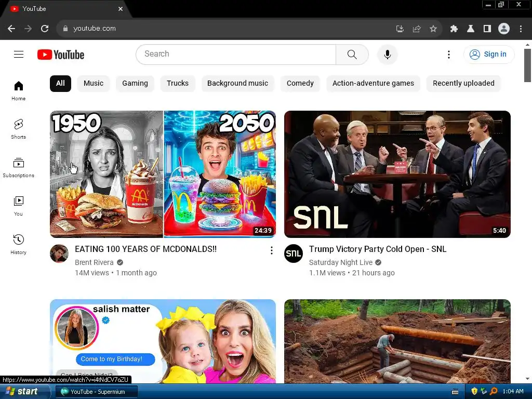The image size is (532, 399).
Task: Click share page icon in address bar
Action: click(x=417, y=29)
